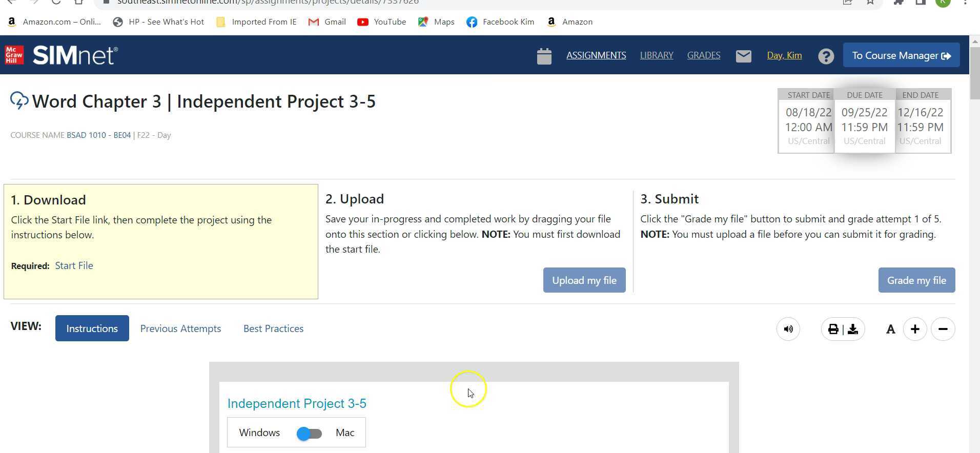Click the page vertical scrollbar

[974, 74]
